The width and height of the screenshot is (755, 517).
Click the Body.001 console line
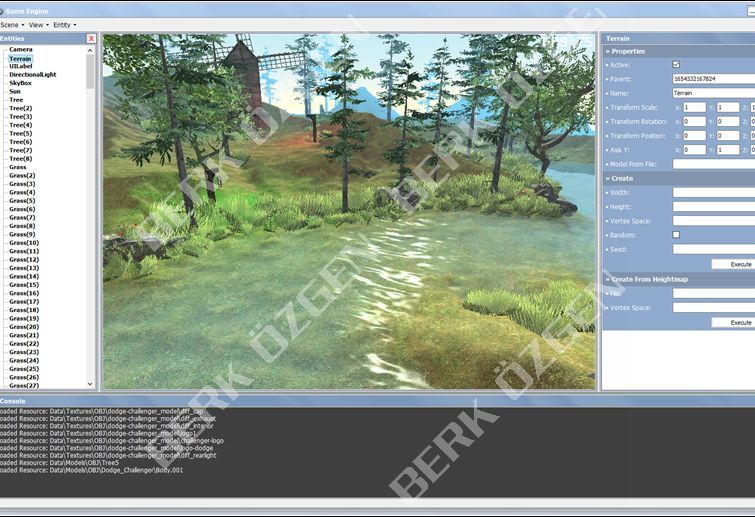[91, 470]
